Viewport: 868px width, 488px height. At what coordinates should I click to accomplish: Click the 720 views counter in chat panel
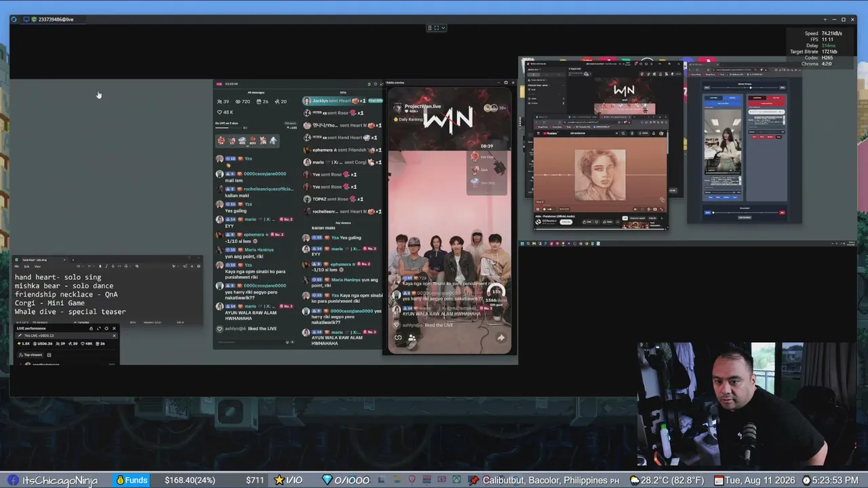click(x=241, y=101)
